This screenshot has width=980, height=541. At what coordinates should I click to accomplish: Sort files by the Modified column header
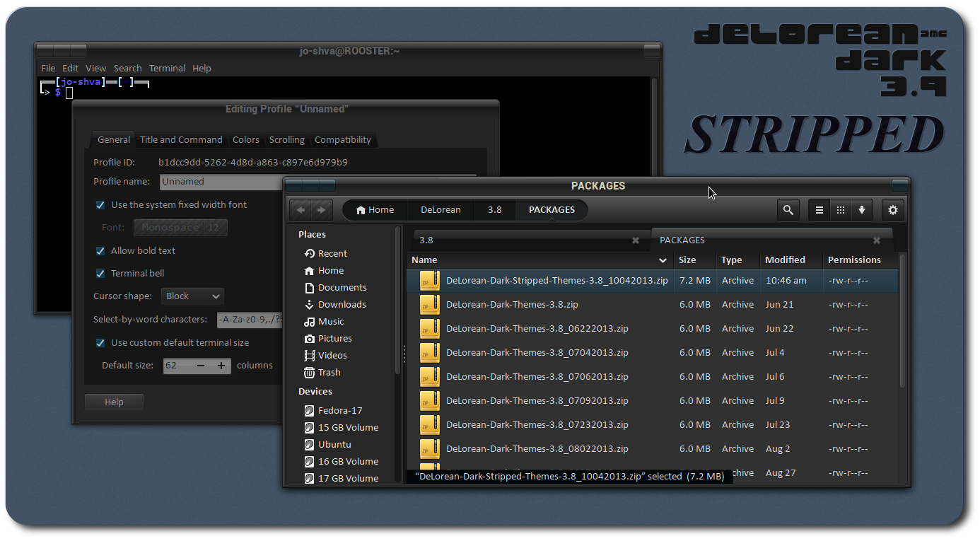click(x=791, y=260)
